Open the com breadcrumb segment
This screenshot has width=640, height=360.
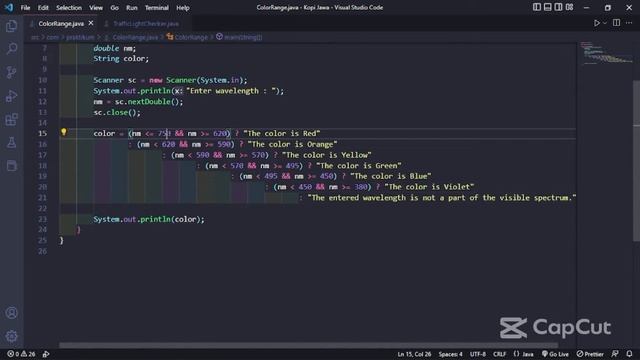pos(52,37)
